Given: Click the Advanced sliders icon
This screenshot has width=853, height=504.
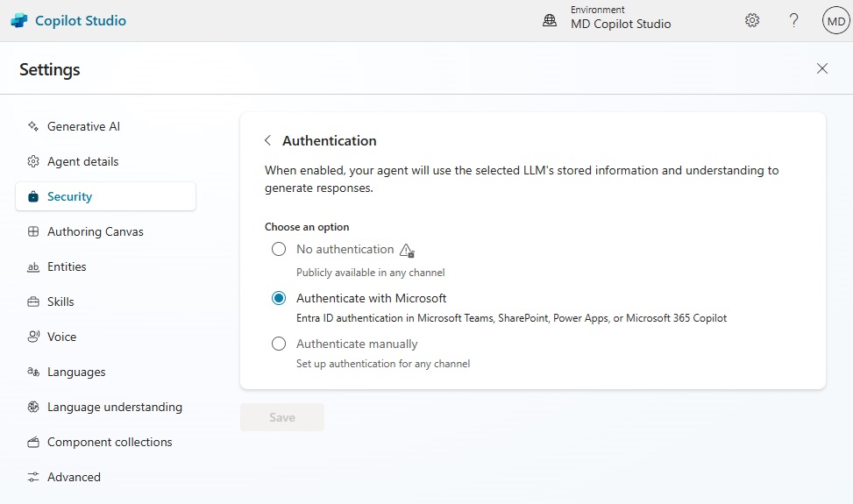Looking at the screenshot, I should 33,477.
